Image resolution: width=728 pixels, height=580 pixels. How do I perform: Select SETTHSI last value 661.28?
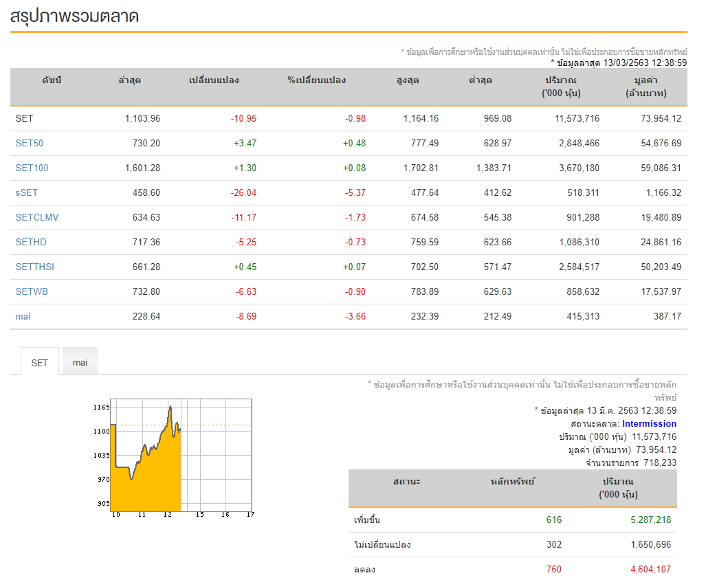click(146, 267)
